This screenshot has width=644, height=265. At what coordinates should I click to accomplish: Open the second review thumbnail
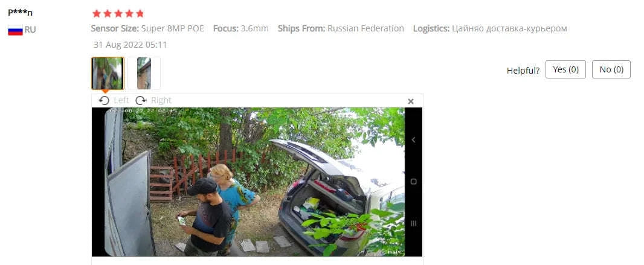[x=144, y=74]
